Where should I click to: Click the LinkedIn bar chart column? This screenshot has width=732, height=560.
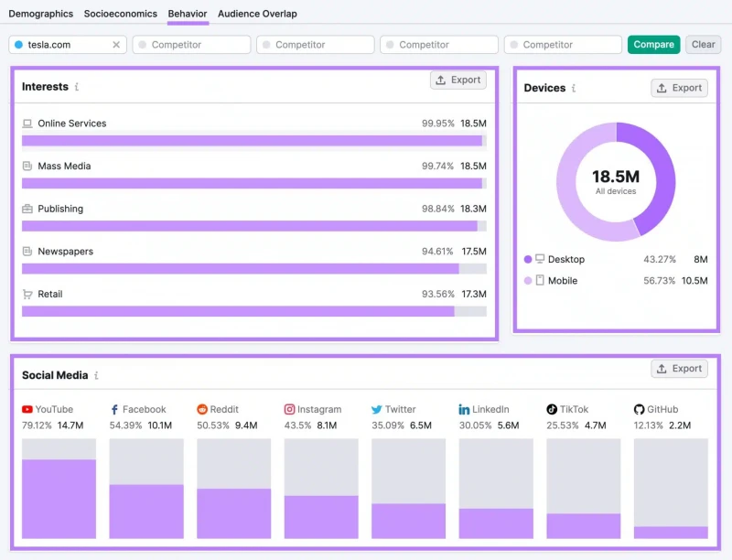pyautogui.click(x=496, y=489)
